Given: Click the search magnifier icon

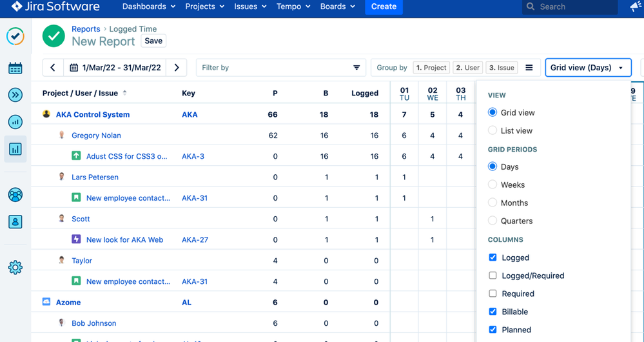Looking at the screenshot, I should tap(531, 6).
